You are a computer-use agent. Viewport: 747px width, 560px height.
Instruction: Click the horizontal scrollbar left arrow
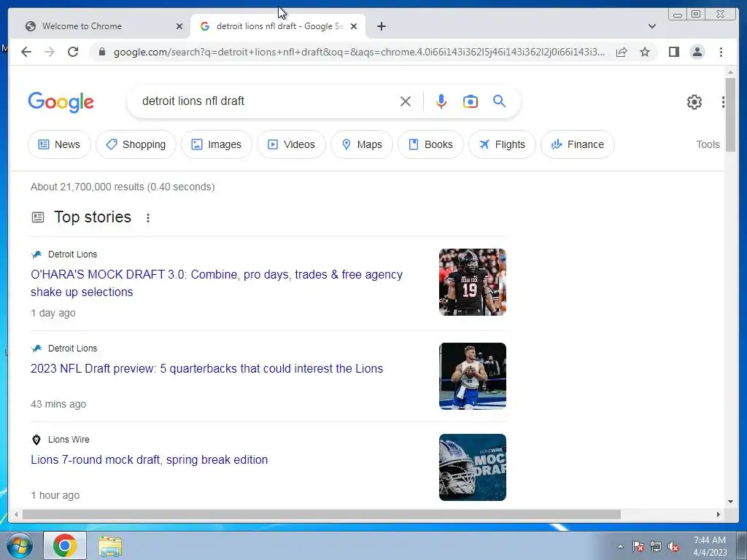point(16,514)
